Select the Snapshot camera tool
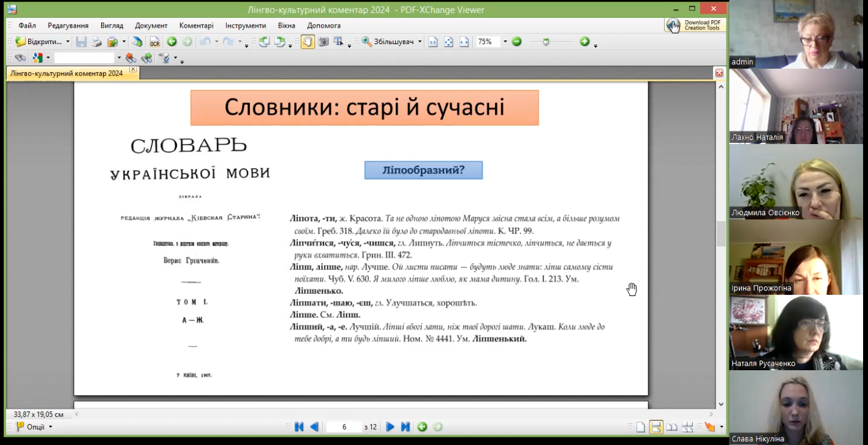Image resolution: width=868 pixels, height=445 pixels. [323, 42]
